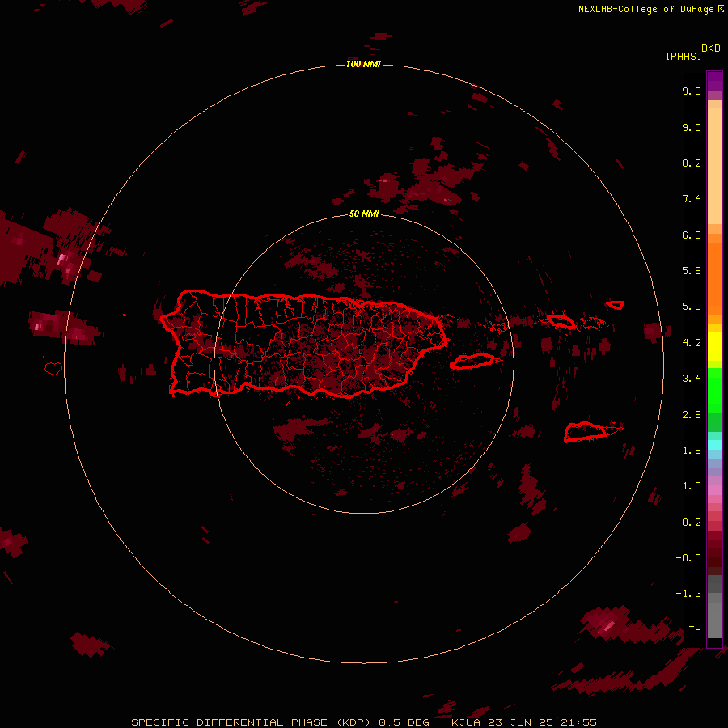The image size is (728, 728).
Task: Click the Specific Differential Phase (KDP) title text
Action: (x=251, y=722)
